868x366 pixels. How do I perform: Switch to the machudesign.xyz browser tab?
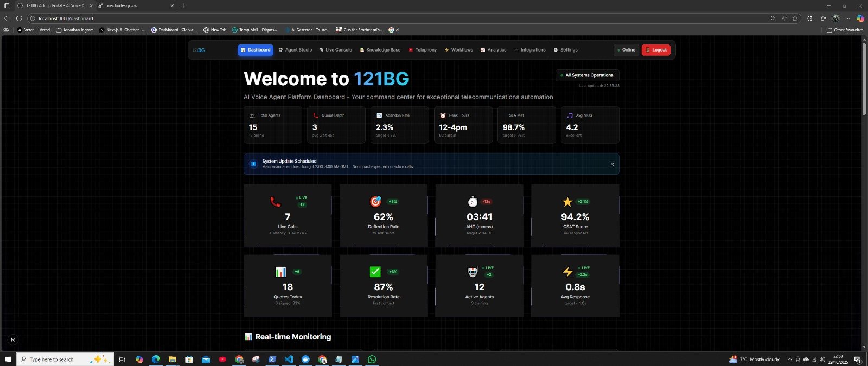[x=136, y=5]
